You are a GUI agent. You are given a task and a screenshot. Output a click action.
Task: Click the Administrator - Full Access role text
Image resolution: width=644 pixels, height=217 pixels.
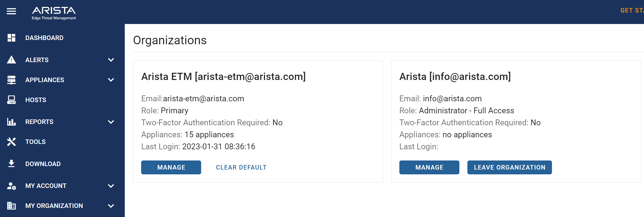(467, 111)
